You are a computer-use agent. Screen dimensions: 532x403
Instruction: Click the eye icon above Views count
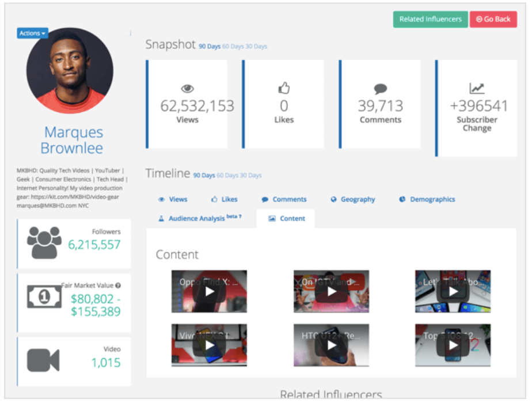[187, 89]
